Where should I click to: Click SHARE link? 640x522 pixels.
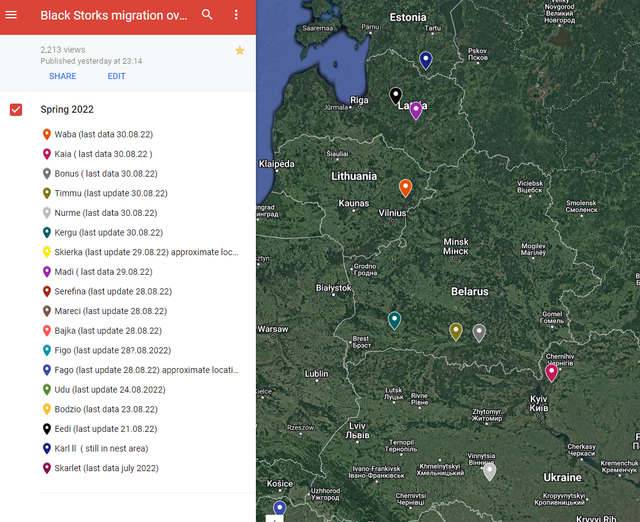62,76
